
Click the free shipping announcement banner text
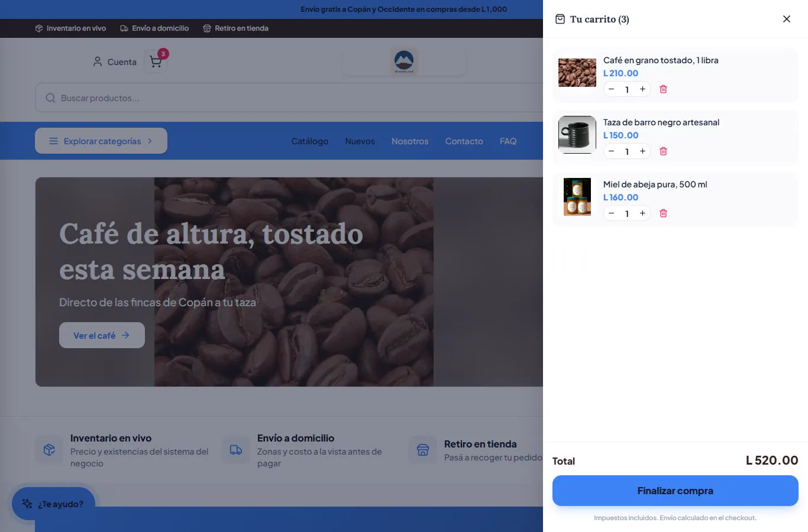click(x=403, y=9)
